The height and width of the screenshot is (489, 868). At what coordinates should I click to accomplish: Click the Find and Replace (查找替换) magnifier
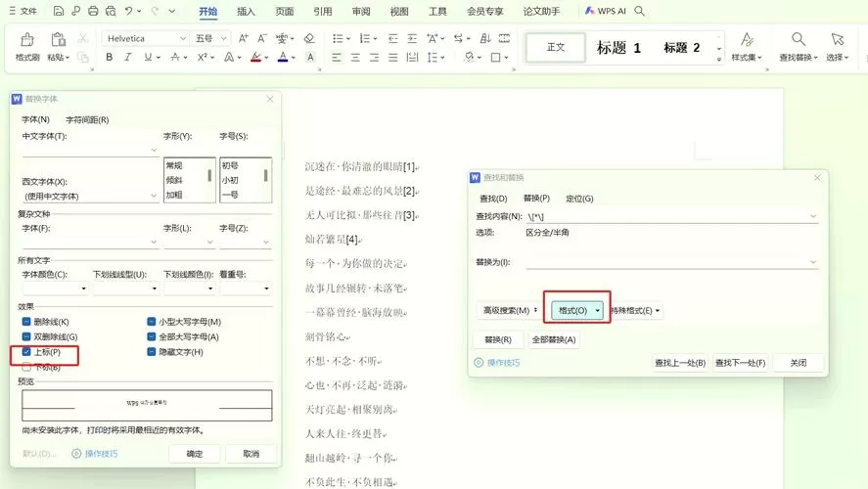coord(798,39)
